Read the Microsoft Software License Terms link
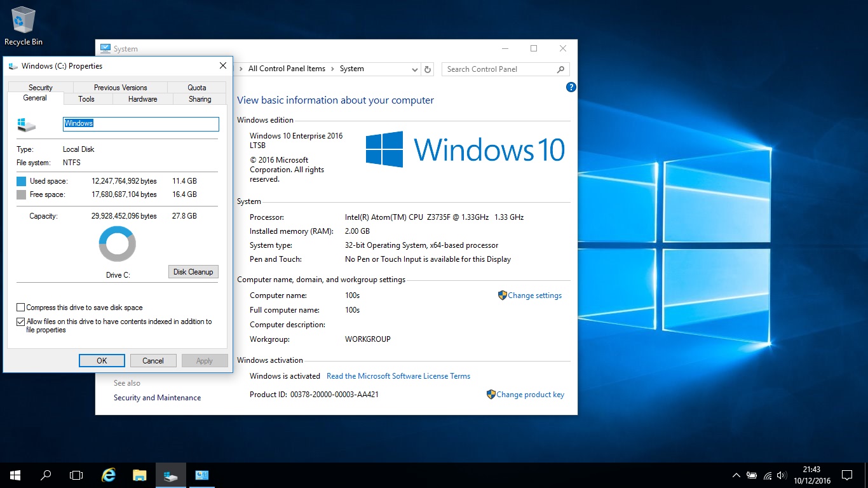This screenshot has width=868, height=488. click(398, 376)
